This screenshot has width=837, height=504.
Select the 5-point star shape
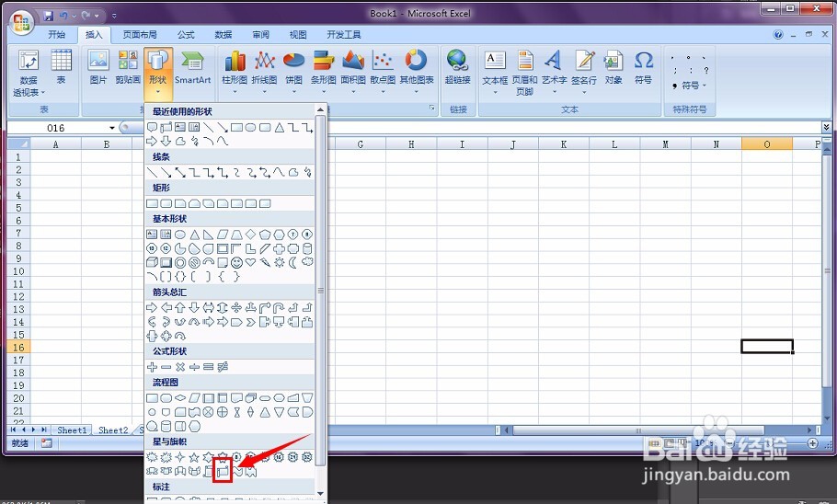tap(194, 457)
